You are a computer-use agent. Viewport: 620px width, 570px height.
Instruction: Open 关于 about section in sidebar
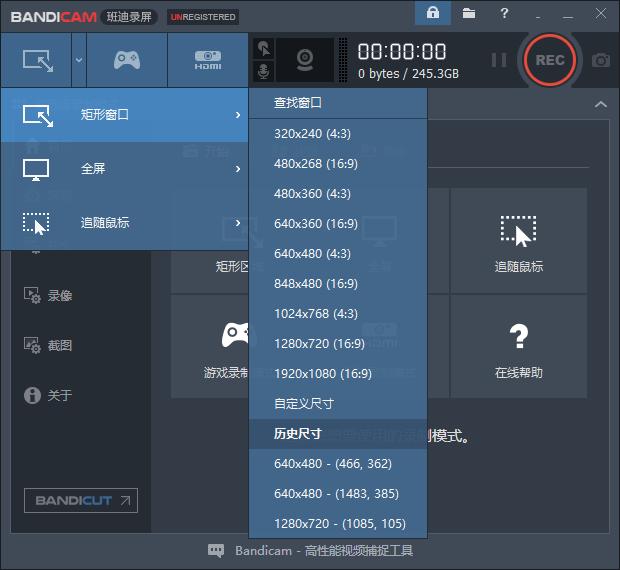(48, 395)
